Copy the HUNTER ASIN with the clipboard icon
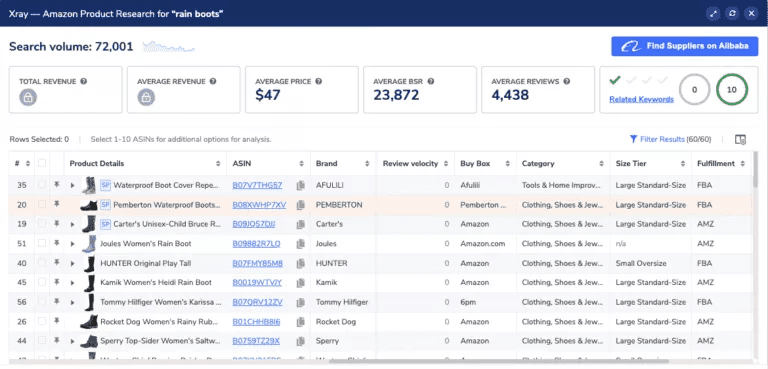 point(301,264)
